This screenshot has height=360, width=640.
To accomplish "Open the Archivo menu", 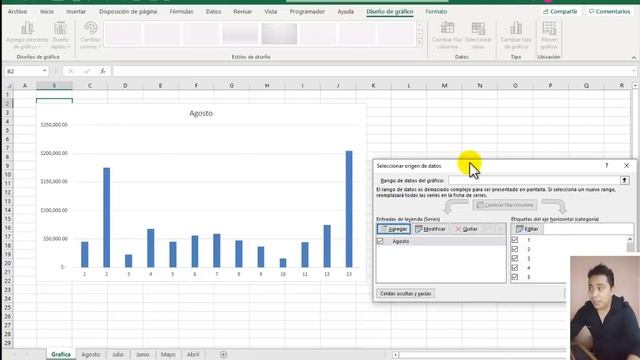I will [x=17, y=11].
